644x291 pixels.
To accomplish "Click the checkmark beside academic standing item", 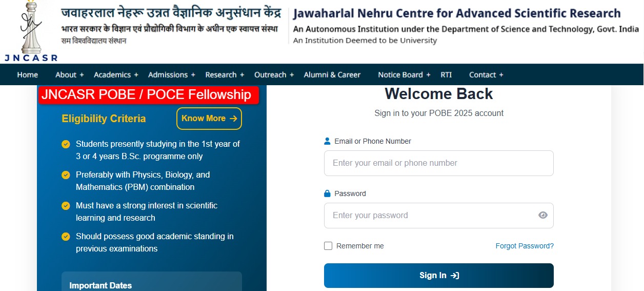I will pyautogui.click(x=66, y=237).
